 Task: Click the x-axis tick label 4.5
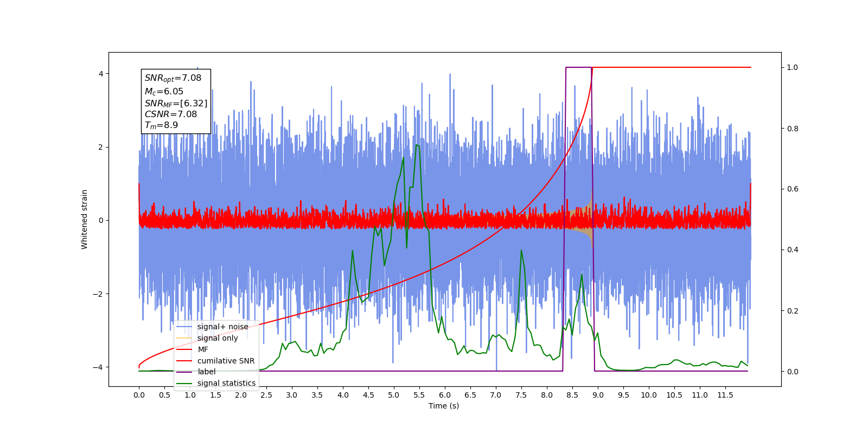(368, 395)
